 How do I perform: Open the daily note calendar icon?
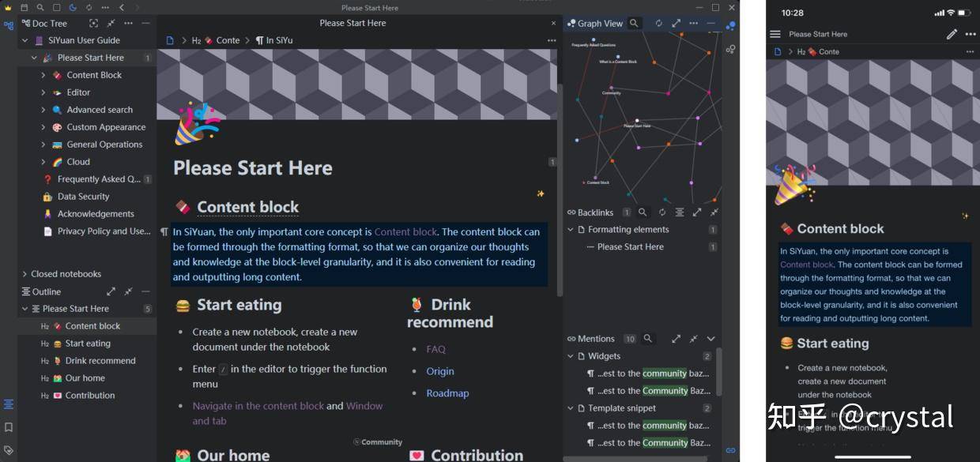pyautogui.click(x=24, y=7)
